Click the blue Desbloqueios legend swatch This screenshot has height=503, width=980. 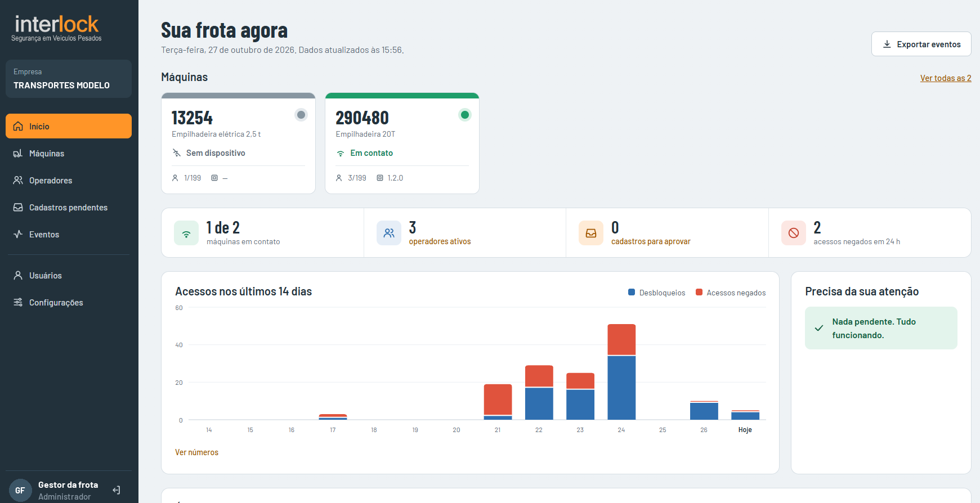point(632,292)
